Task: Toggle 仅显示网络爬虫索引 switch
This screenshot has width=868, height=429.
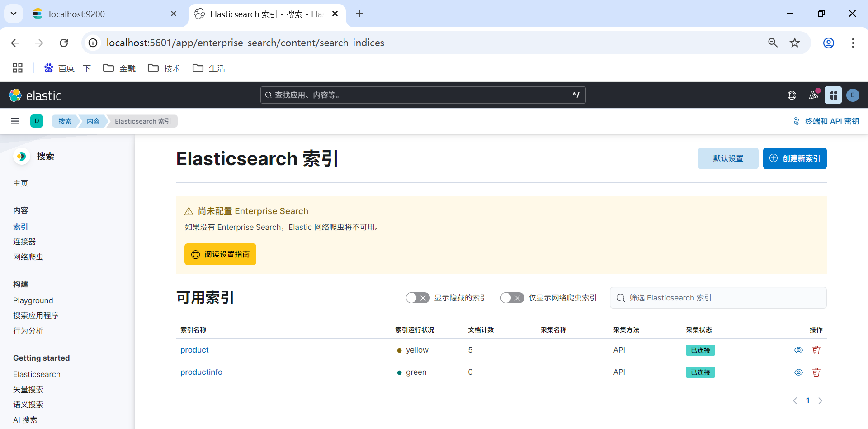Action: pyautogui.click(x=512, y=298)
